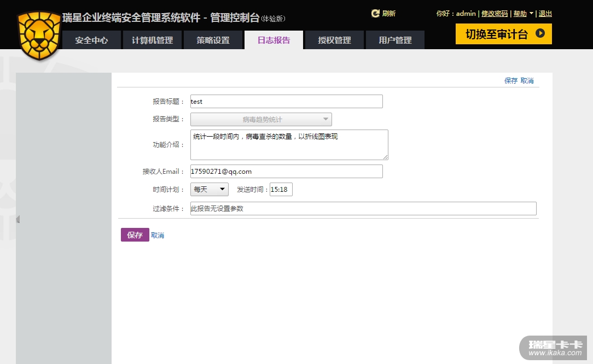Expand the left sidebar collapse arrow
The height and width of the screenshot is (364, 593).
[18, 219]
